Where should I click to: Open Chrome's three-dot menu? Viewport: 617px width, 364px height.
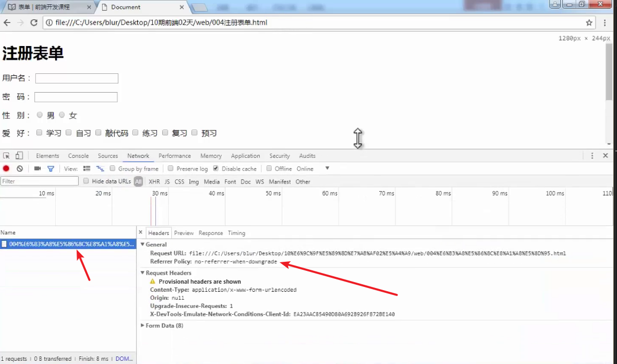pyautogui.click(x=605, y=22)
